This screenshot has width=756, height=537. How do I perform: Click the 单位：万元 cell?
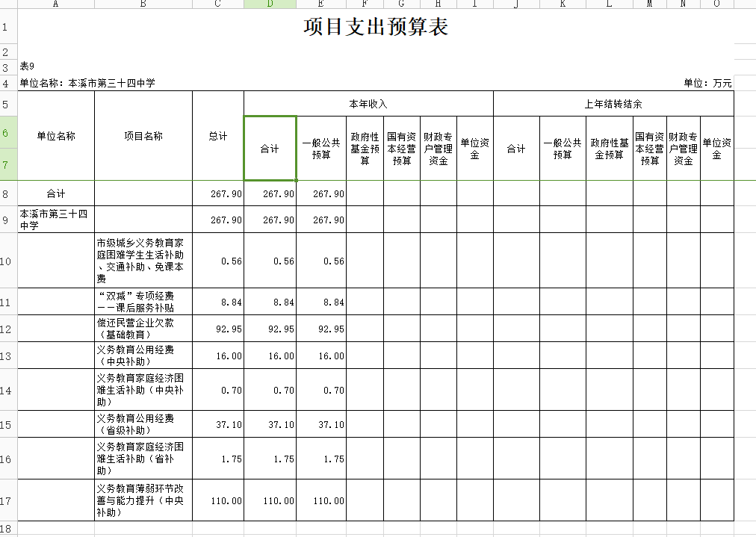click(x=707, y=83)
